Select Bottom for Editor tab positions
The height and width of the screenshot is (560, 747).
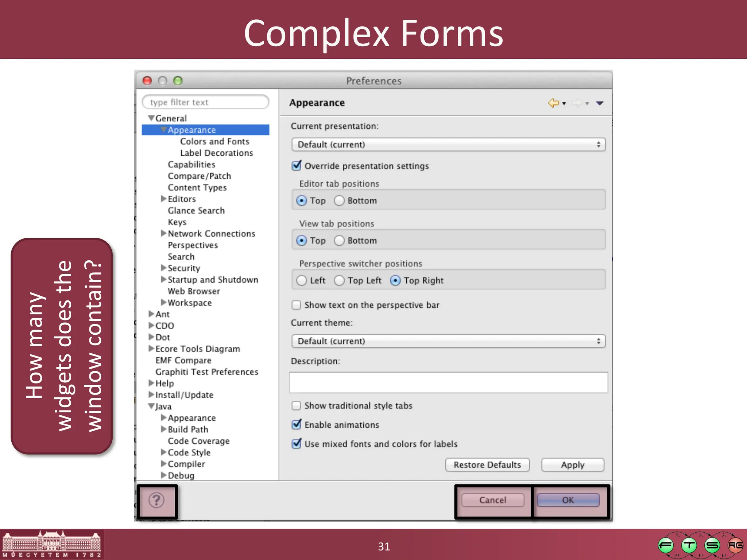pyautogui.click(x=339, y=201)
